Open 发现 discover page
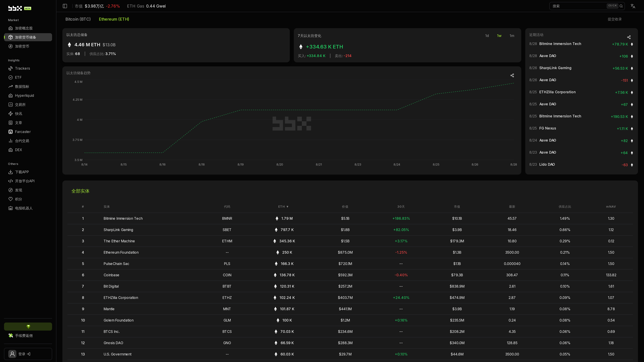The image size is (644, 362). [x=28, y=190]
